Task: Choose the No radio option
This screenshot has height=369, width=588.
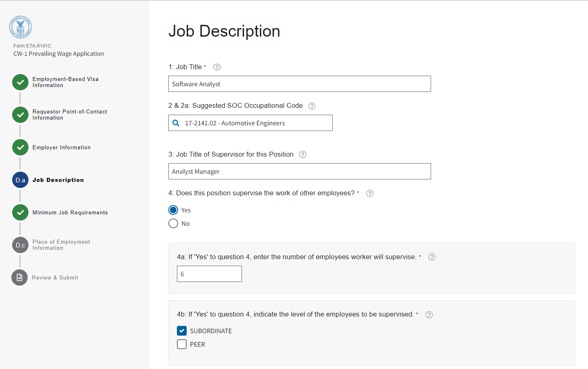Action: point(173,223)
